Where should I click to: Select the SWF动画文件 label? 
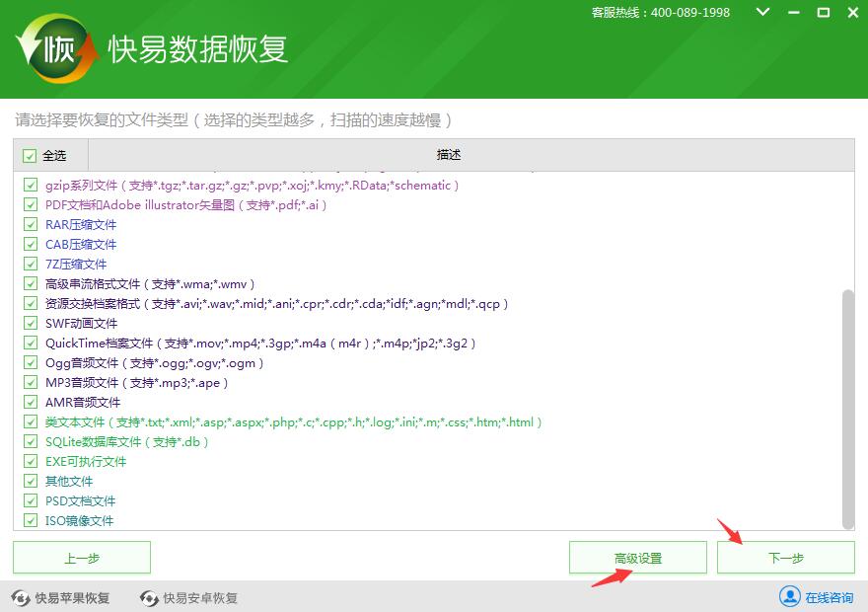pos(81,323)
